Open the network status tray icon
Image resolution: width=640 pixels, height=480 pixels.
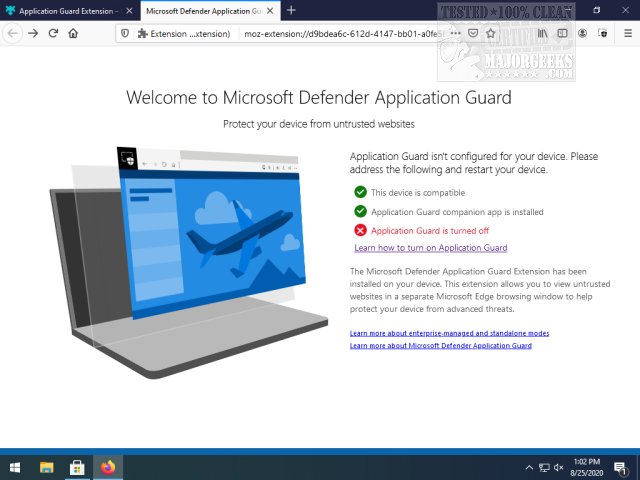[544, 468]
